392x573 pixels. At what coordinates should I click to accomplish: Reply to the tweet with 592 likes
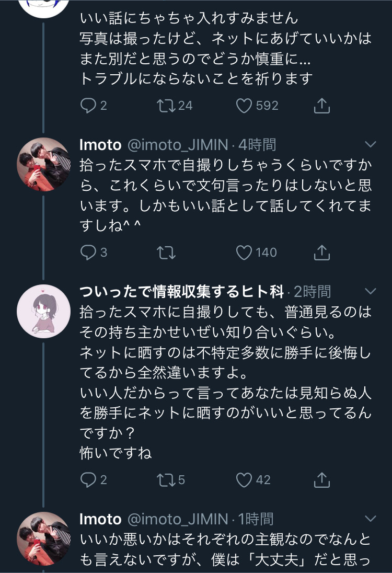[x=87, y=106]
